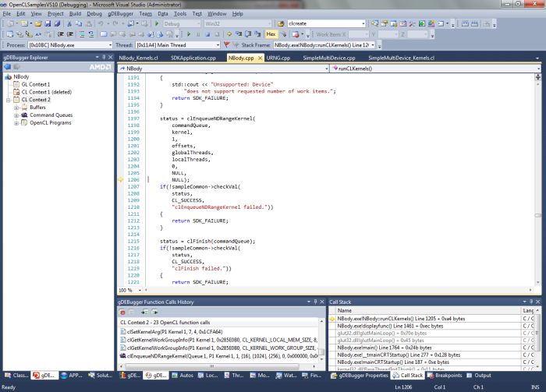Screen dimensions: 546x392
Task: Click the Save icon in the toolbar
Action: click(x=48, y=23)
